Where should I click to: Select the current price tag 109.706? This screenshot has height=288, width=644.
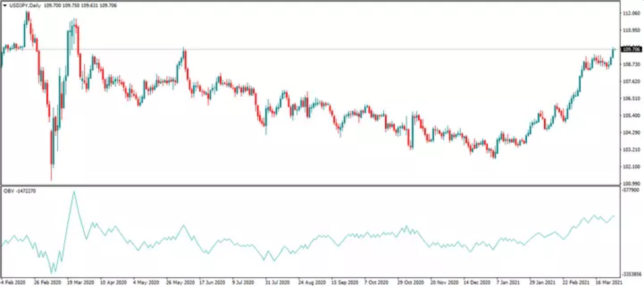[x=631, y=49]
